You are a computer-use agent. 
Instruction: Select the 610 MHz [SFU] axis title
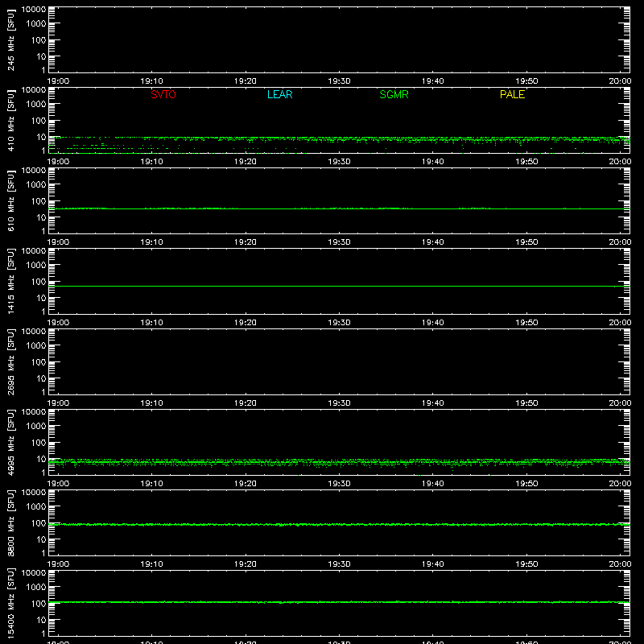tap(10, 200)
